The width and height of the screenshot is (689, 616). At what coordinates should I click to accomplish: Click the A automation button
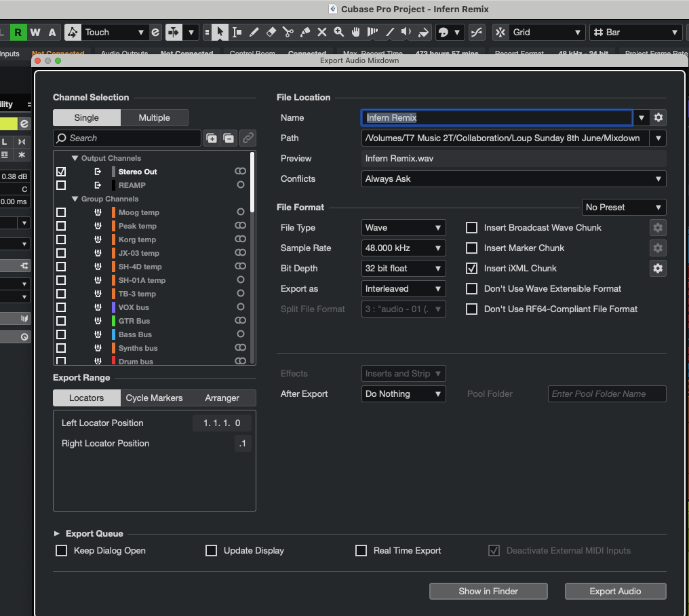point(52,32)
